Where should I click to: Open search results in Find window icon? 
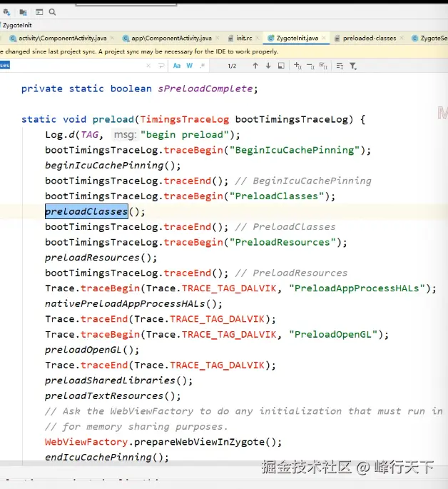pos(340,66)
